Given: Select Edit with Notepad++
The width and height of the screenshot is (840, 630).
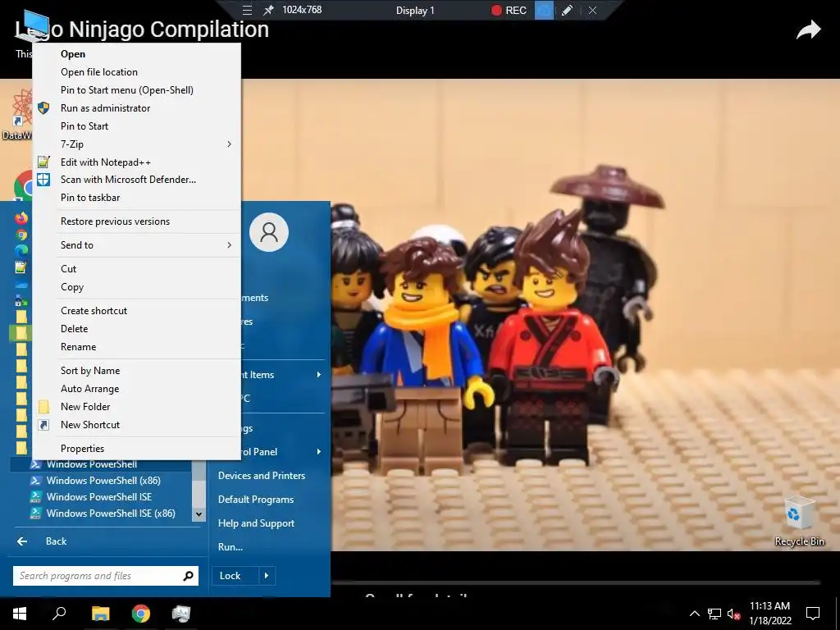Looking at the screenshot, I should click(x=137, y=162).
